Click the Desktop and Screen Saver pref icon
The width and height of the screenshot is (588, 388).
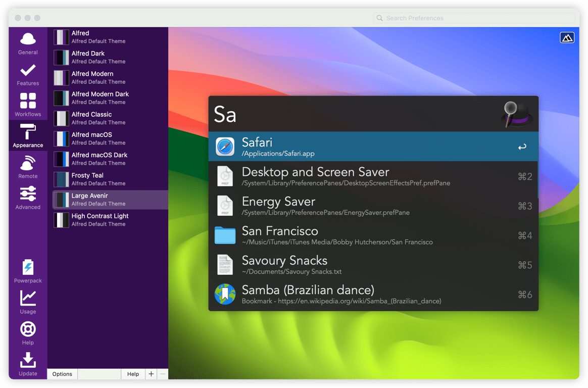tap(225, 176)
